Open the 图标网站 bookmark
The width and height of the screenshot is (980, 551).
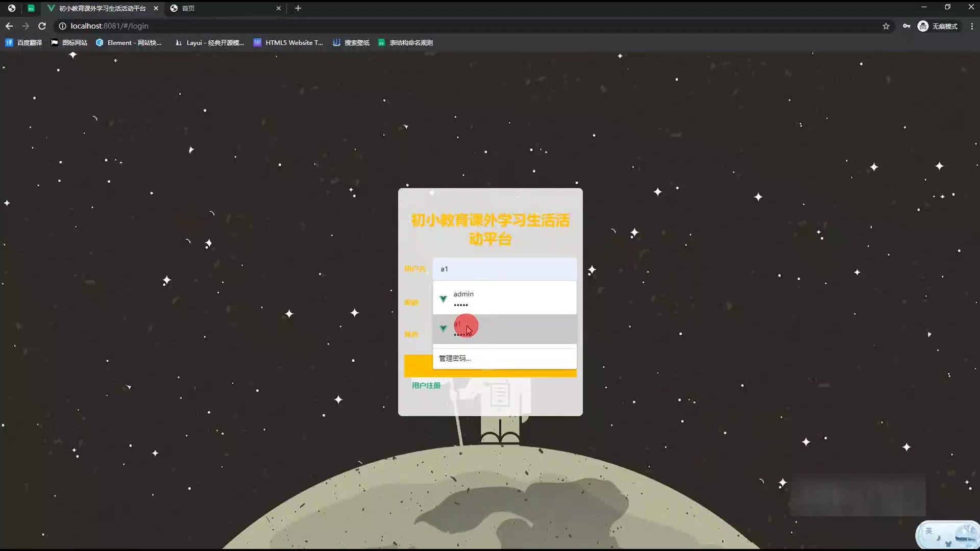[x=69, y=43]
